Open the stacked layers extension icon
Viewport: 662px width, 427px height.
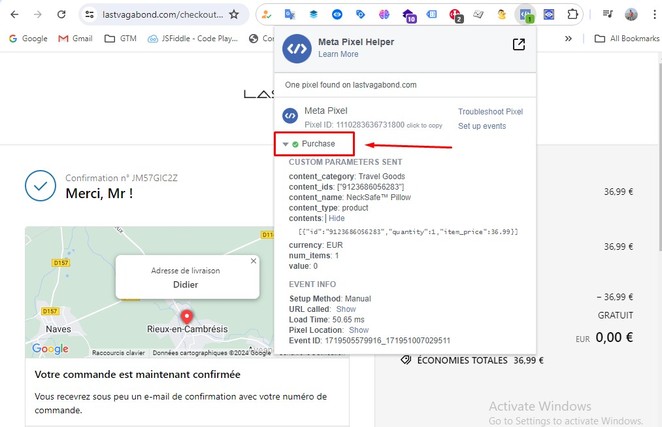[x=313, y=14]
